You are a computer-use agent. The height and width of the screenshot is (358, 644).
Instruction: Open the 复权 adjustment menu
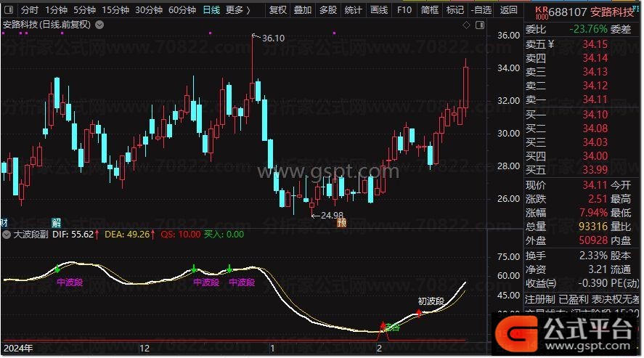click(277, 9)
